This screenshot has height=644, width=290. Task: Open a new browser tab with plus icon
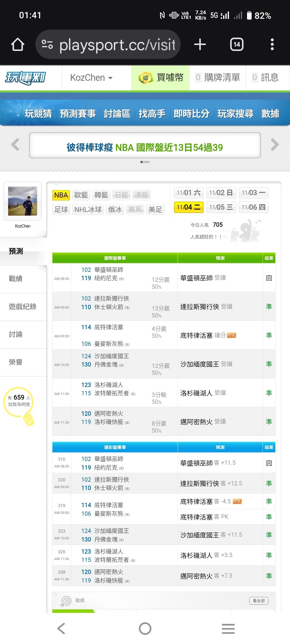tap(200, 44)
